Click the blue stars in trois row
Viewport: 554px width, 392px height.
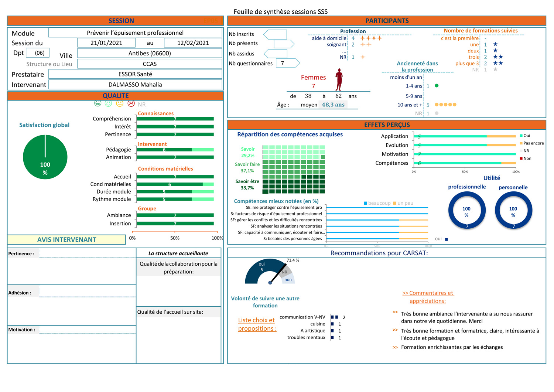click(498, 57)
